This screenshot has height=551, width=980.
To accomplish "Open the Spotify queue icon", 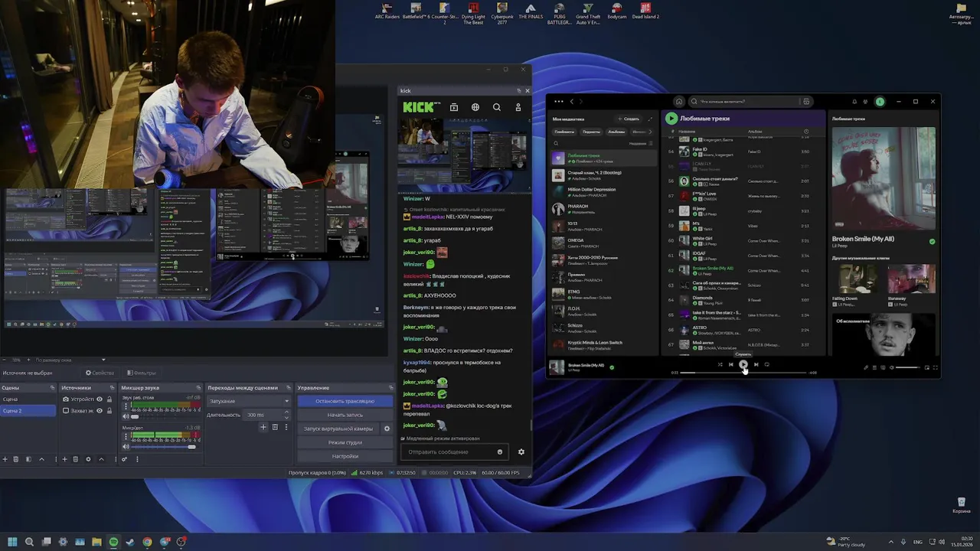I will pyautogui.click(x=874, y=367).
